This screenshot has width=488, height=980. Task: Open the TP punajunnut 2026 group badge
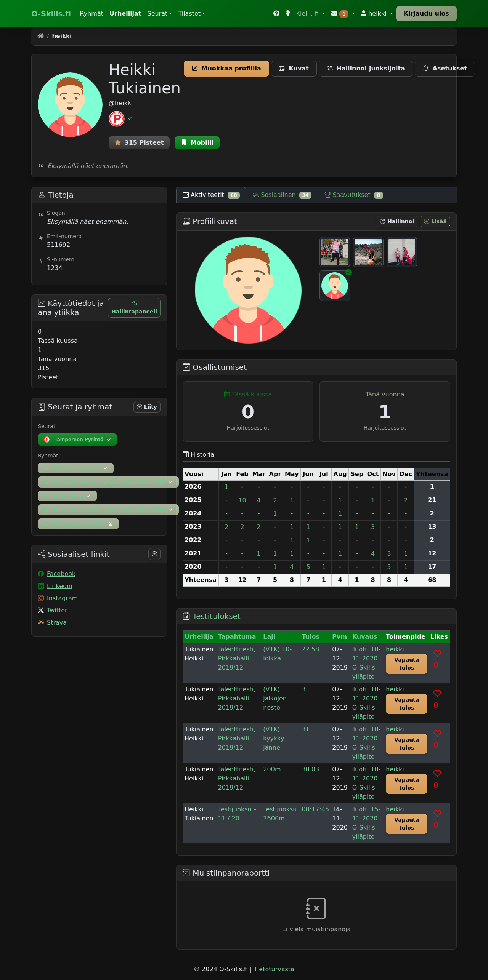tap(78, 524)
